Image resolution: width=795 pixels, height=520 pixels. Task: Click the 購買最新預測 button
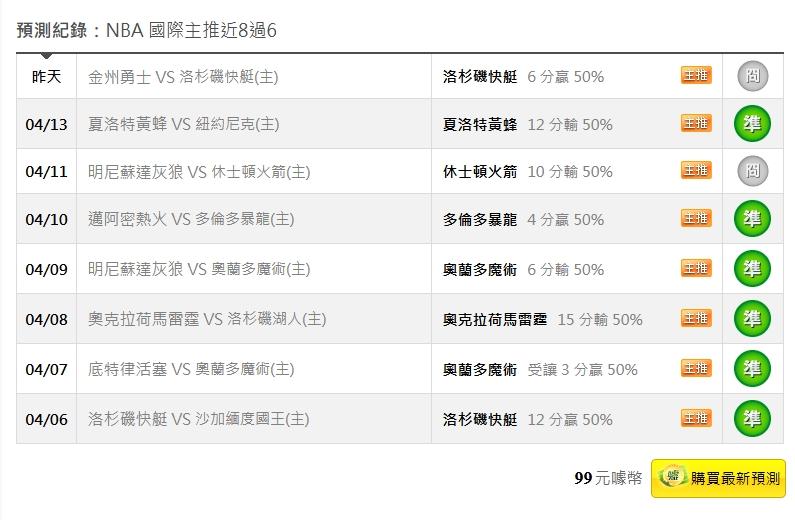(x=718, y=479)
